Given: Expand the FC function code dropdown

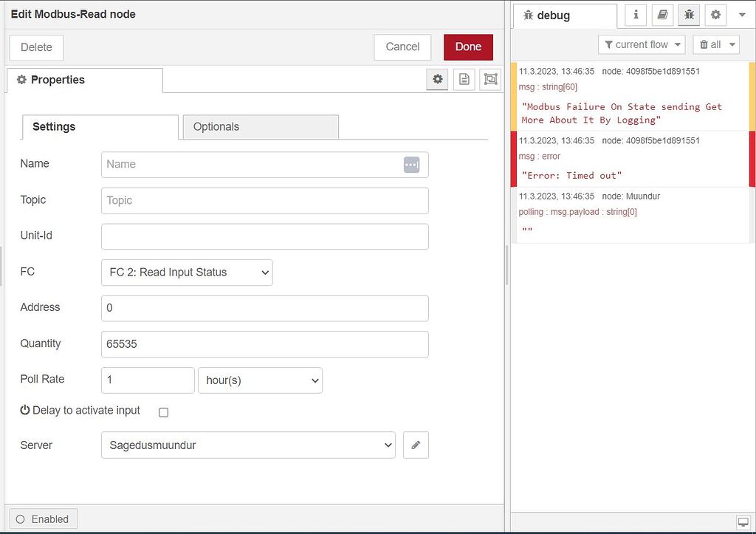Looking at the screenshot, I should [187, 273].
